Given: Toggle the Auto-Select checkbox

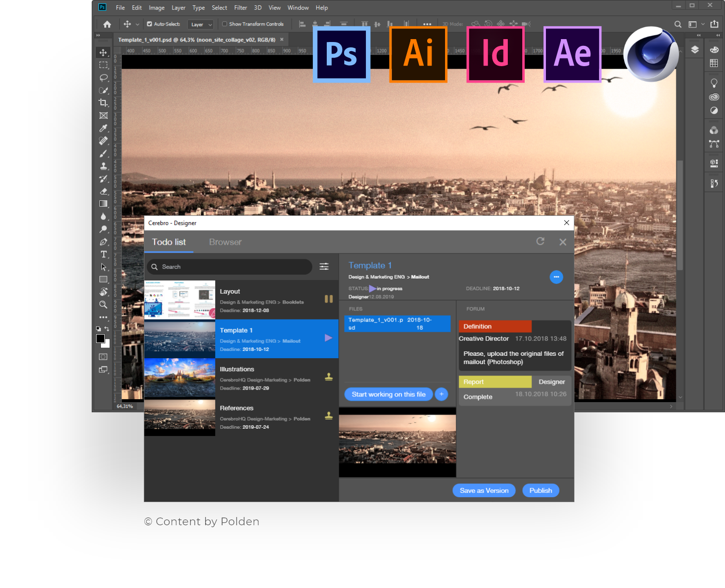Looking at the screenshot, I should 150,24.
